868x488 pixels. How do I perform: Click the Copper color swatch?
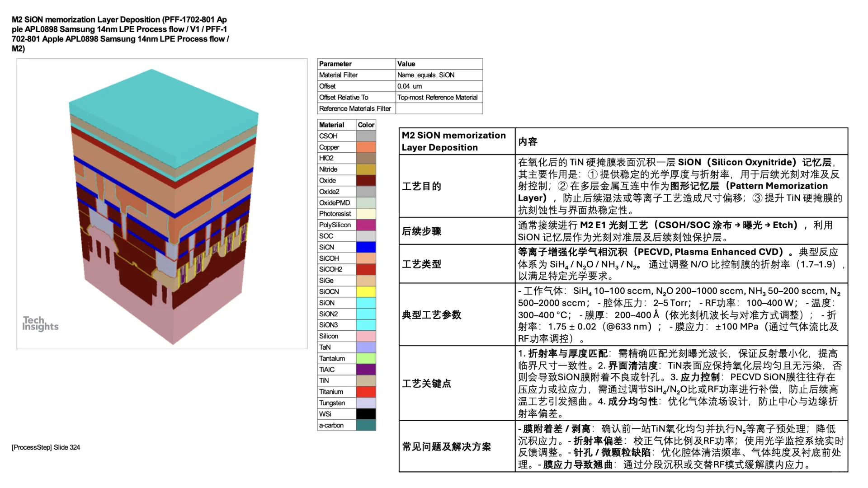(x=366, y=147)
